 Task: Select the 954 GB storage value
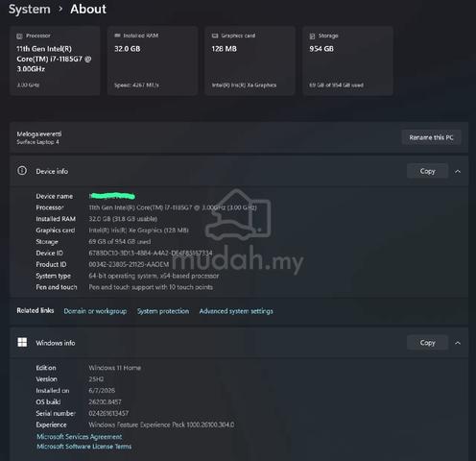coord(321,49)
